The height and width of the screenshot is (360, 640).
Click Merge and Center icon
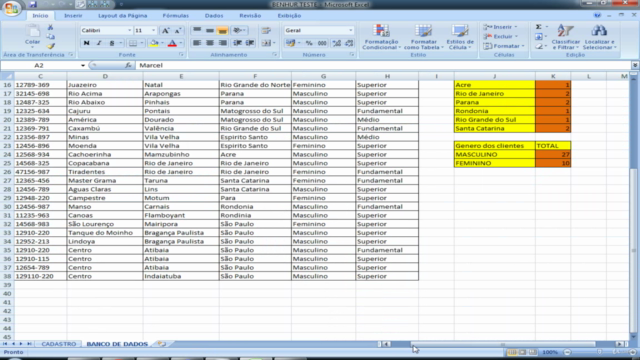[x=266, y=43]
